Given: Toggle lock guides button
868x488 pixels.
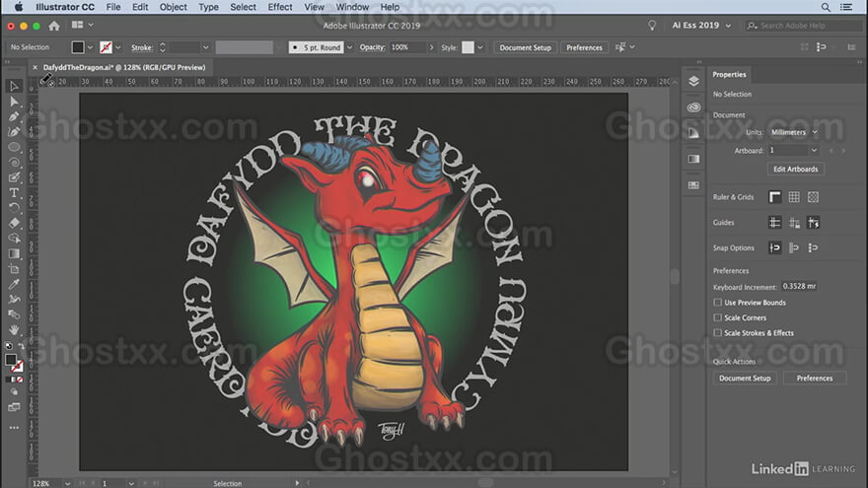Looking at the screenshot, I should [794, 223].
